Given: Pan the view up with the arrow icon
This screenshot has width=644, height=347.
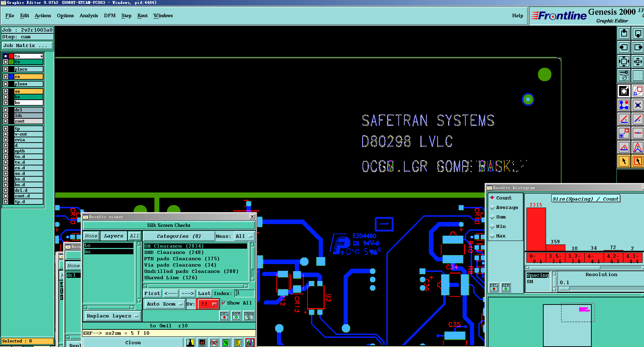Looking at the screenshot, I should click(x=624, y=33).
